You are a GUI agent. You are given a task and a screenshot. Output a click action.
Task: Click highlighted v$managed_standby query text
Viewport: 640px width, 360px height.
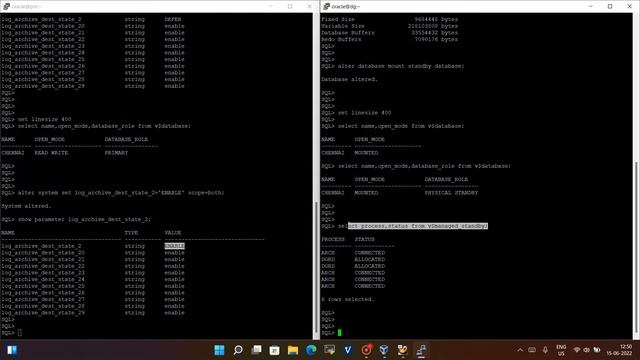(x=418, y=226)
